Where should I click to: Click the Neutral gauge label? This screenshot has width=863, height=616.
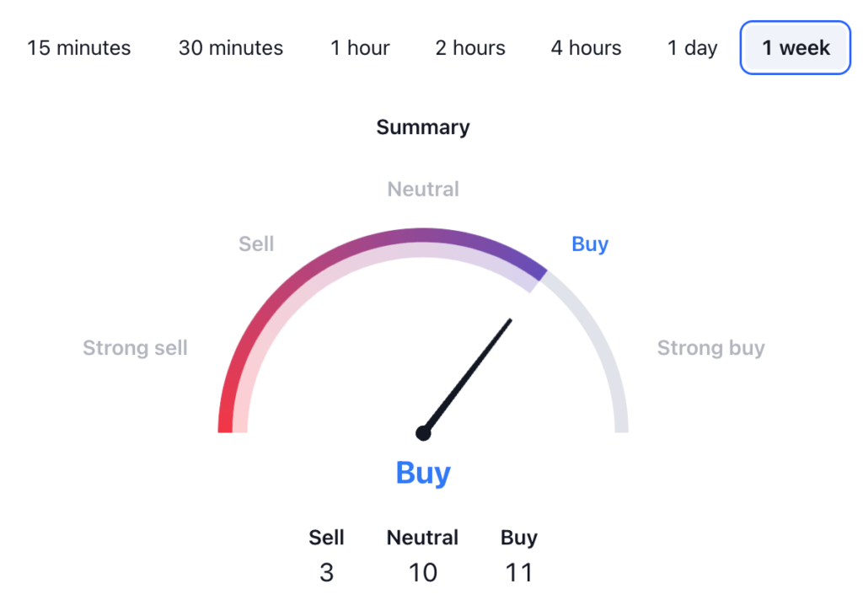tap(423, 190)
